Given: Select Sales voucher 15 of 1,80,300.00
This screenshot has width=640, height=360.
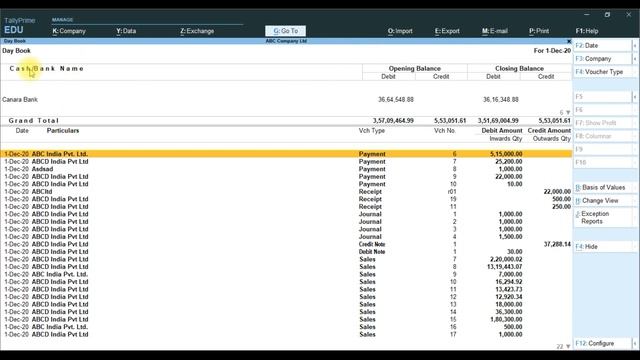Looking at the screenshot, I should (x=286, y=319).
